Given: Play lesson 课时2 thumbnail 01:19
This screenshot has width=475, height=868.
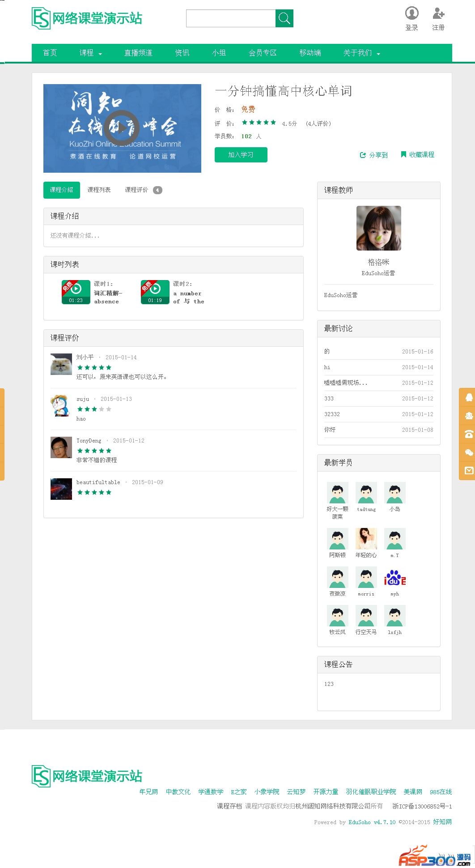Looking at the screenshot, I should 155,292.
